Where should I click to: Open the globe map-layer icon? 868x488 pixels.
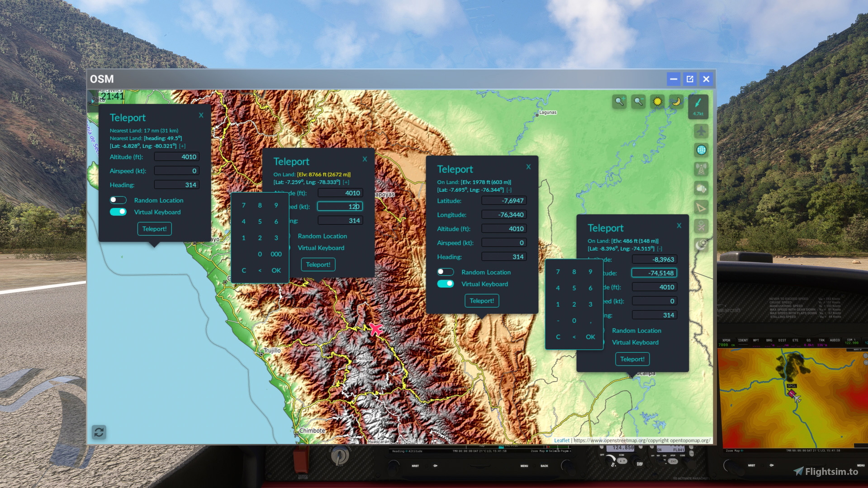(x=701, y=150)
